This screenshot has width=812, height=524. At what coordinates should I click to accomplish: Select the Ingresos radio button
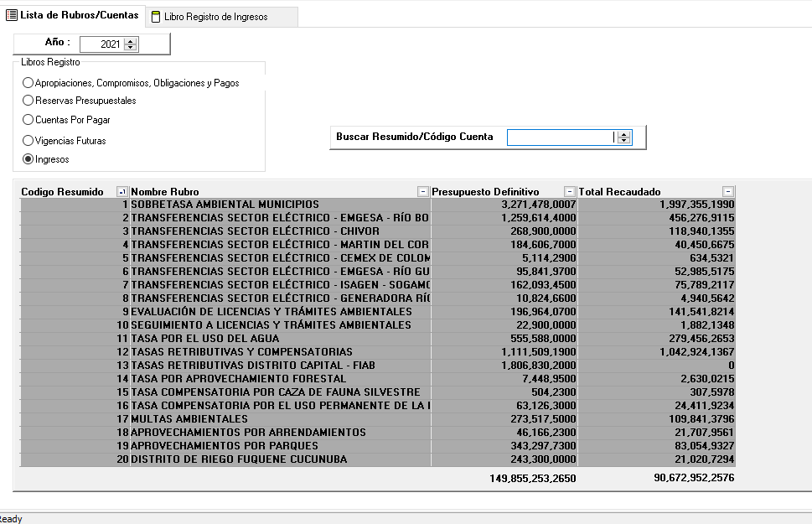click(28, 159)
